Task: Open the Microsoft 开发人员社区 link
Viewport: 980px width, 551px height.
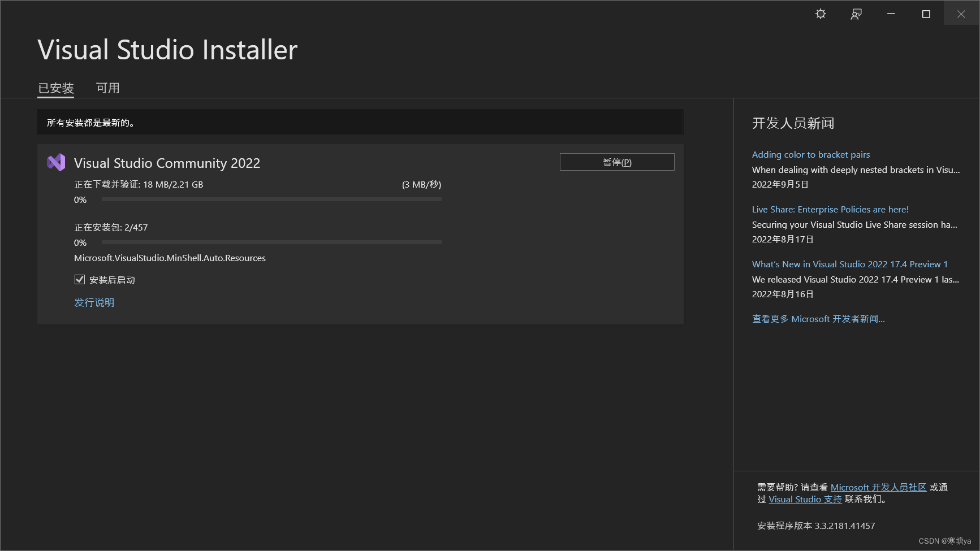Action: point(878,487)
